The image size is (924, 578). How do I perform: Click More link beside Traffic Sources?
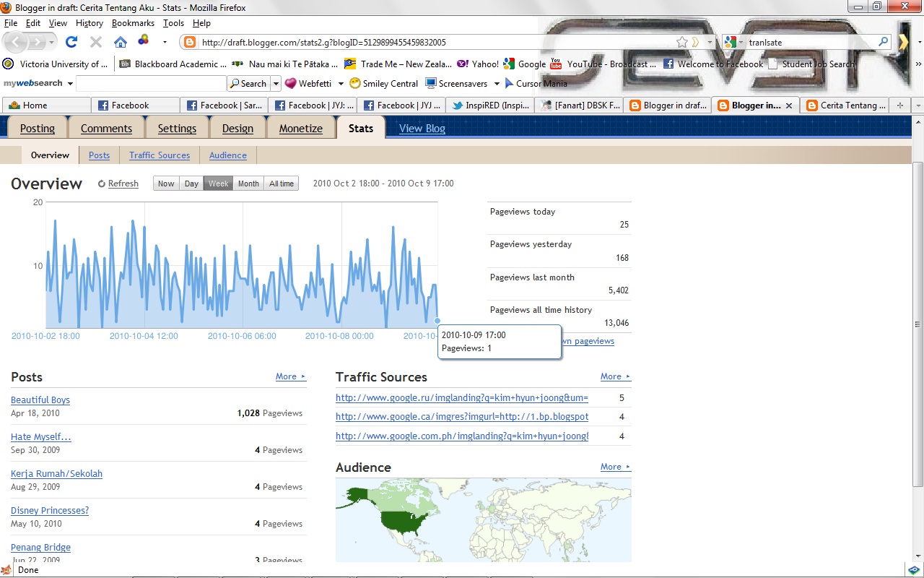(x=615, y=376)
